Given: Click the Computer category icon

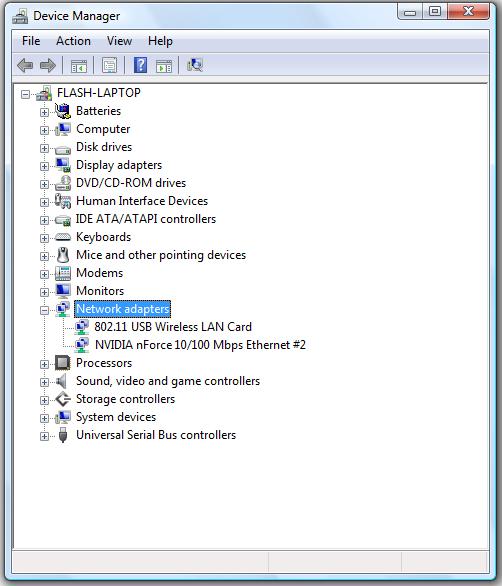Looking at the screenshot, I should pyautogui.click(x=62, y=129).
